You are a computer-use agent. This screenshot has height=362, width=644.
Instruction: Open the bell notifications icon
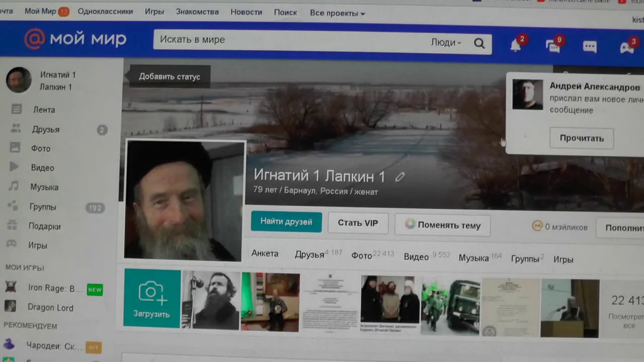click(516, 46)
